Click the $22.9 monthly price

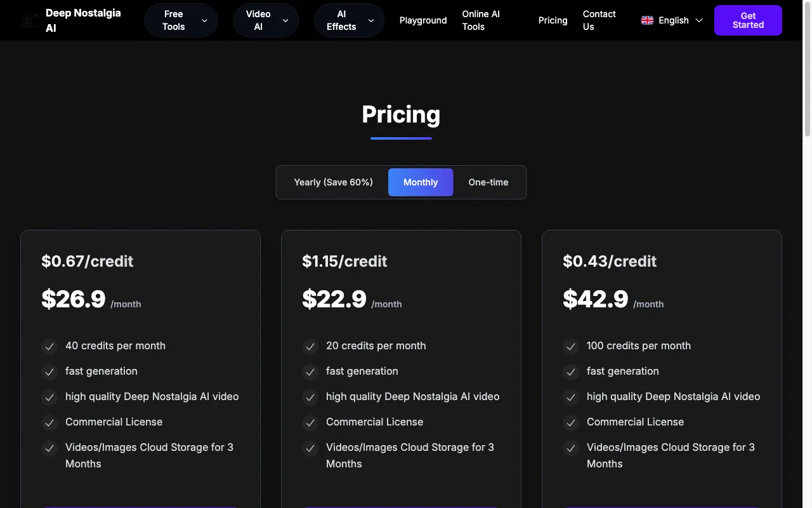(334, 298)
